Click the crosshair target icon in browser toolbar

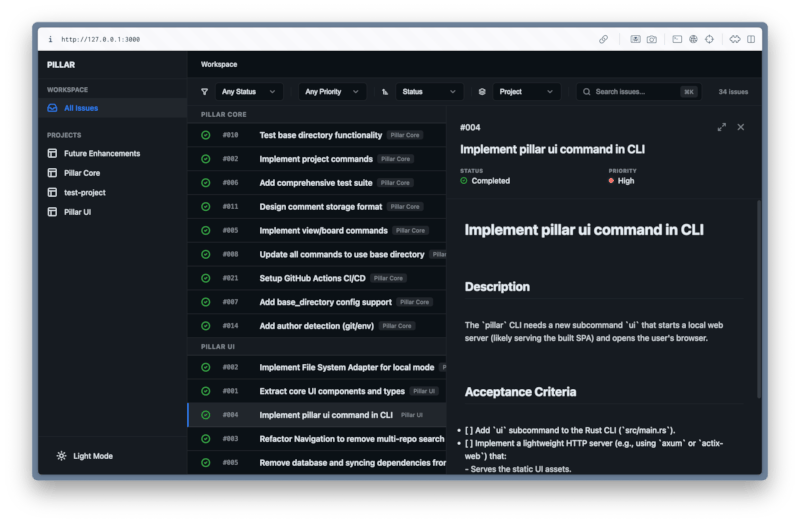click(709, 39)
